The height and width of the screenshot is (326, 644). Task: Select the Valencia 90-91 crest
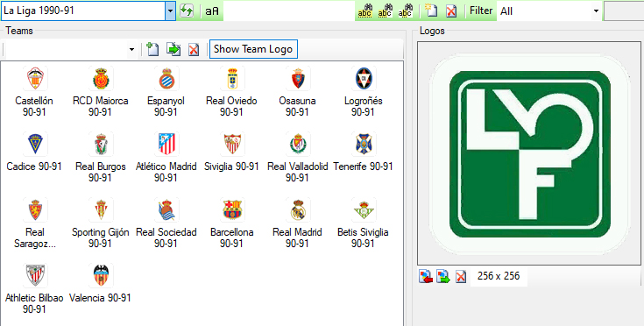pyautogui.click(x=101, y=275)
